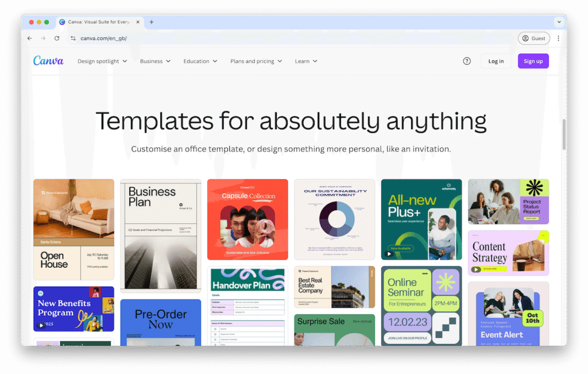588x374 pixels.
Task: Close the Canva browser tab
Action: pyautogui.click(x=138, y=22)
